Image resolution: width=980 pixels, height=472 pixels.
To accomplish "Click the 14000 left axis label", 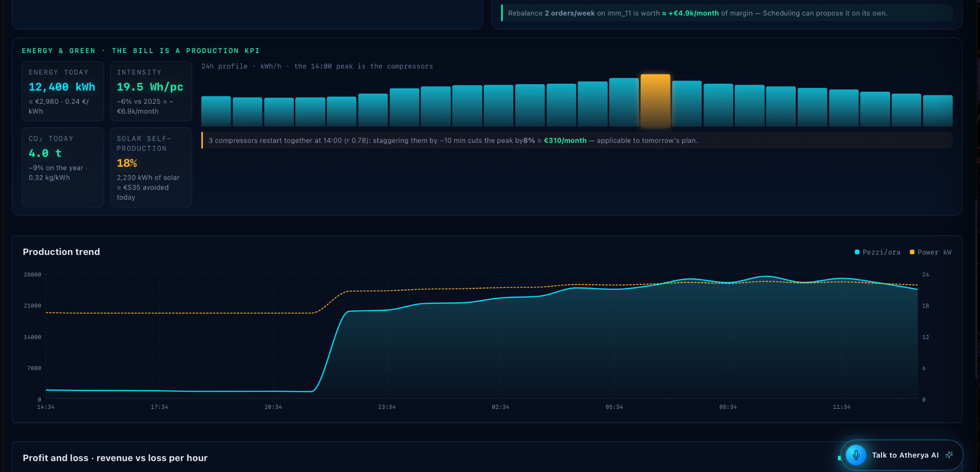I will tap(33, 337).
